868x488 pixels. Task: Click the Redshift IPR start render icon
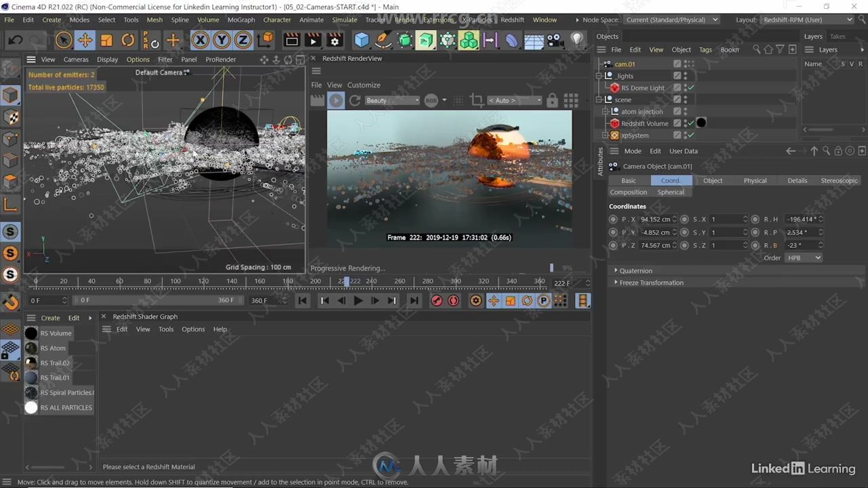tap(336, 101)
